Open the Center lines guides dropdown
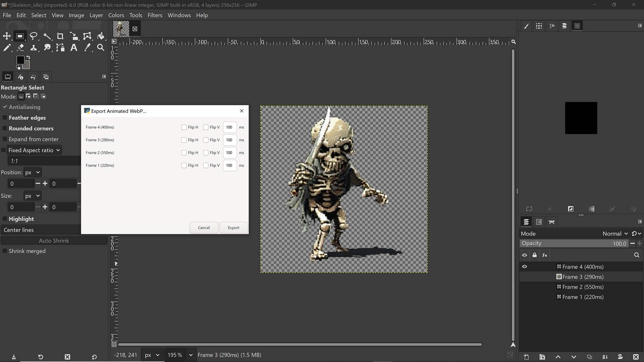The image size is (644, 362). 41,230
